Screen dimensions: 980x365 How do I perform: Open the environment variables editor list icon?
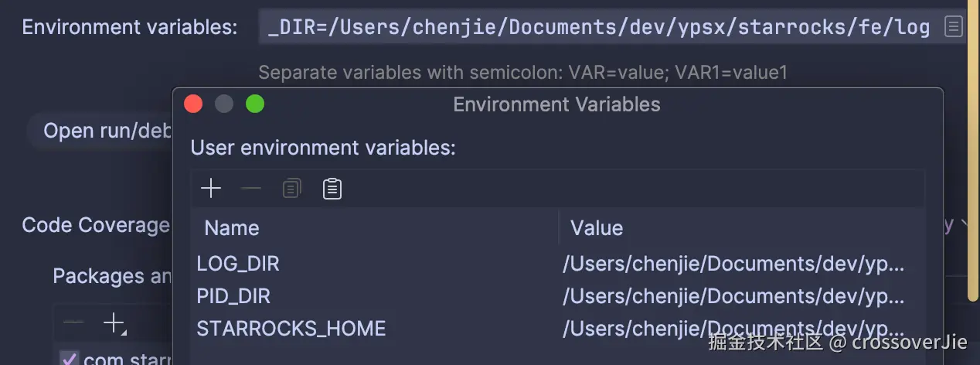(954, 27)
